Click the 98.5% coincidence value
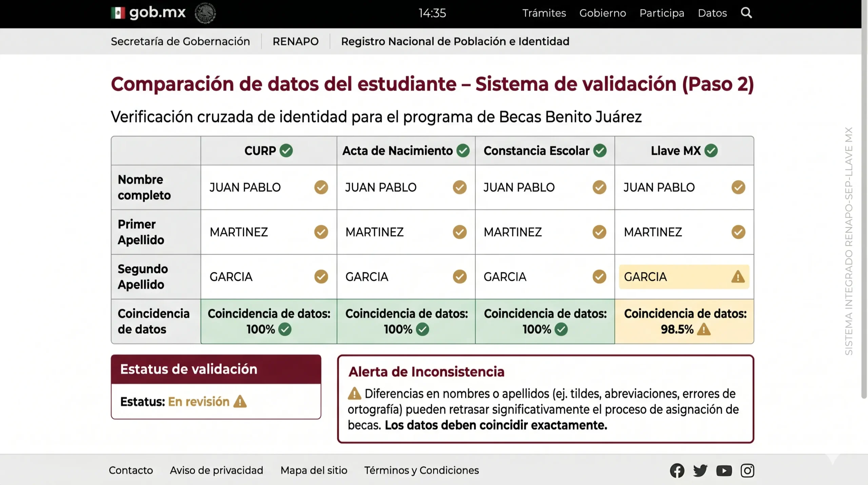The image size is (868, 485). 677,329
